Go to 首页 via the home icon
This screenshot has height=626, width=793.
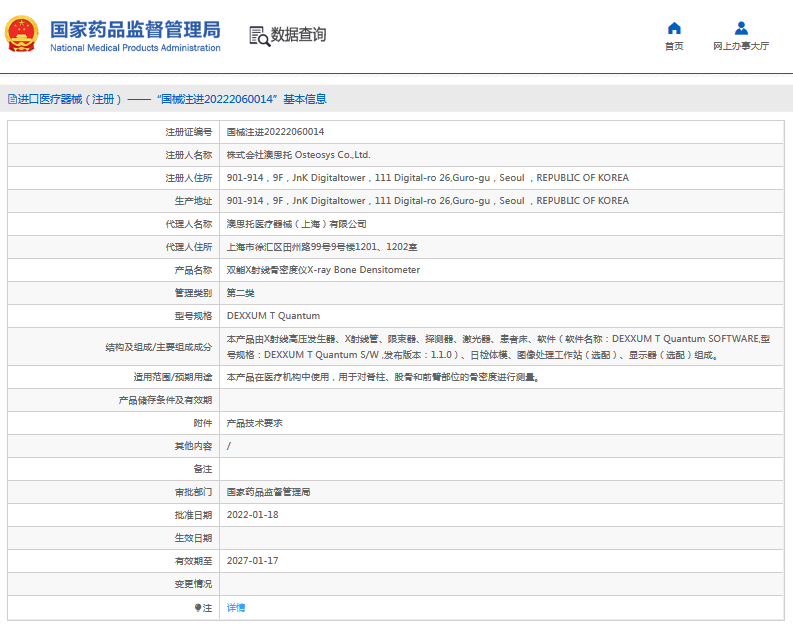(674, 28)
